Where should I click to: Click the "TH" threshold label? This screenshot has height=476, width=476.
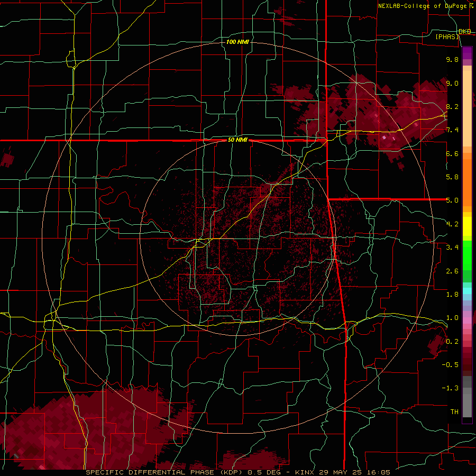(x=454, y=412)
